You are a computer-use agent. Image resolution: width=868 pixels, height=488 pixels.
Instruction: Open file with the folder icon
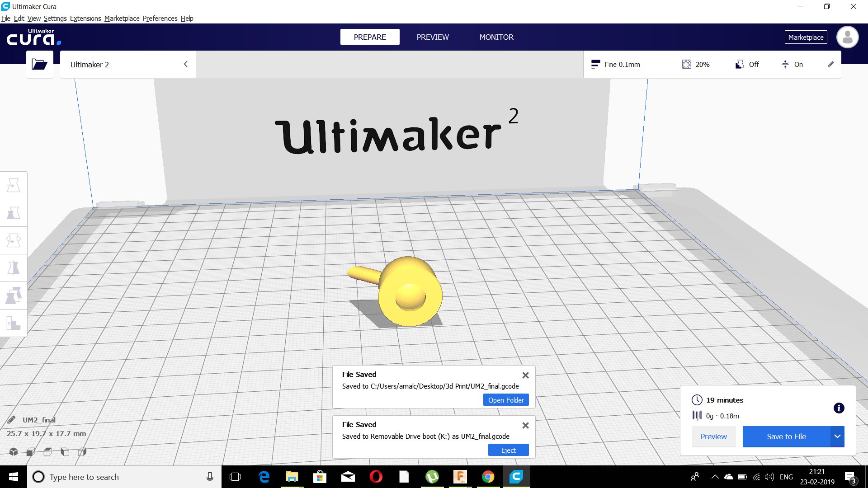coord(39,64)
